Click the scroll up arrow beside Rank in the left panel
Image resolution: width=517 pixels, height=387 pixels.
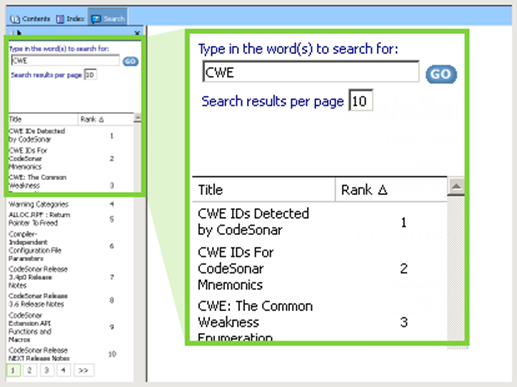coord(137,118)
